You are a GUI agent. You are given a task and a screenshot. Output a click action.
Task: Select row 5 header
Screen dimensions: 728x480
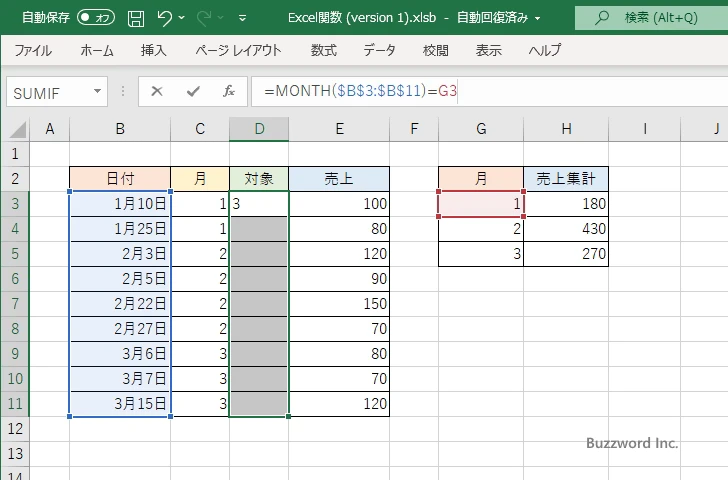[15, 254]
